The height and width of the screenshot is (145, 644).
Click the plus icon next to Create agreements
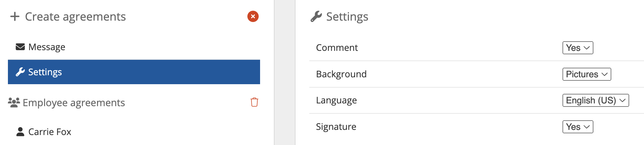15,16
